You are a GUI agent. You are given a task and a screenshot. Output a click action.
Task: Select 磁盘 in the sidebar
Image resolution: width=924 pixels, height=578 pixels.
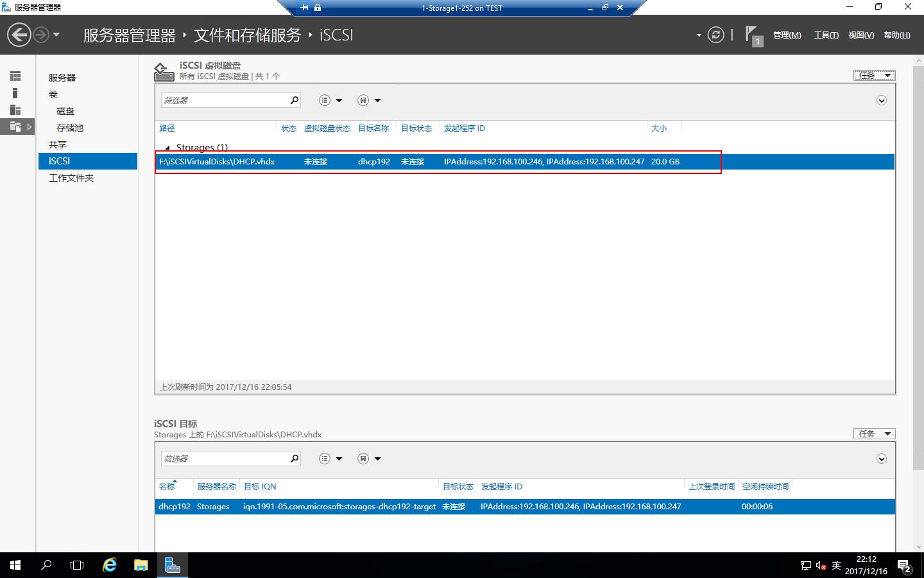point(65,111)
